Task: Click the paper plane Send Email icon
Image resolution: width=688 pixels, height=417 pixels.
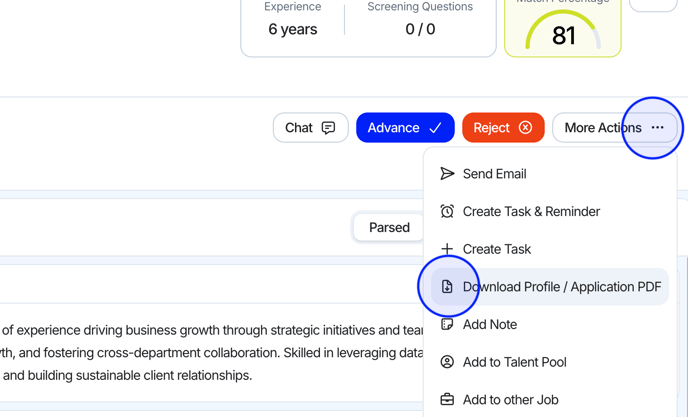Action: pyautogui.click(x=447, y=174)
